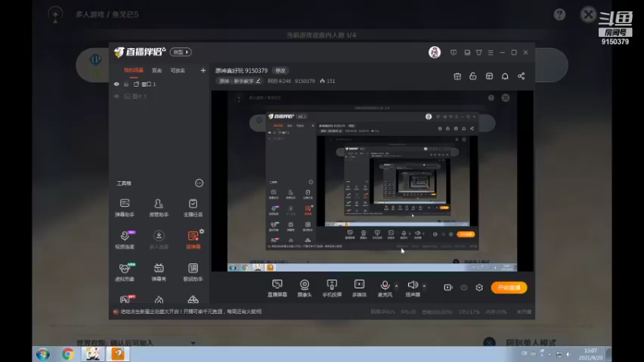Screen dimensions: 644x362
Task: Switch to the second scene tab
Action: coord(157,71)
